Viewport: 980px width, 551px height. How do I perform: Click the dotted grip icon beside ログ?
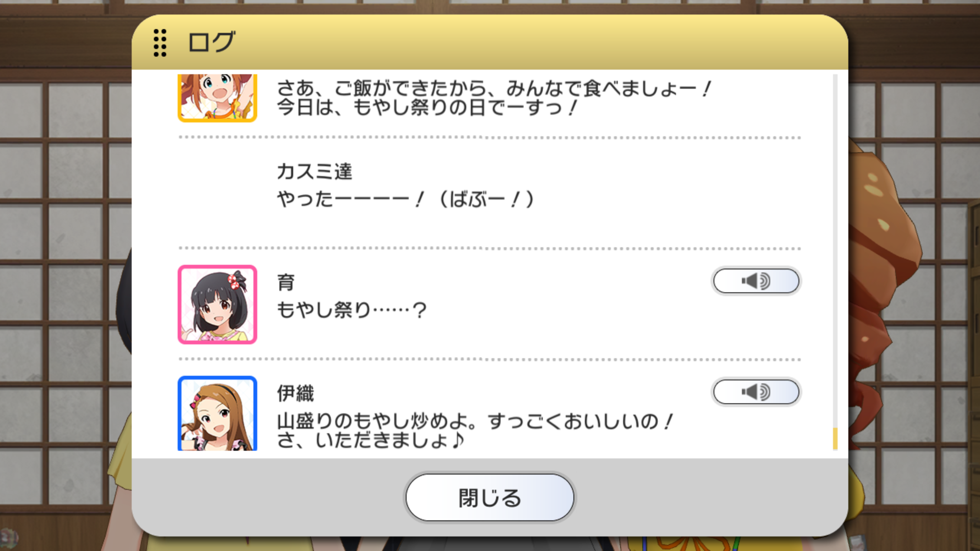pyautogui.click(x=160, y=42)
